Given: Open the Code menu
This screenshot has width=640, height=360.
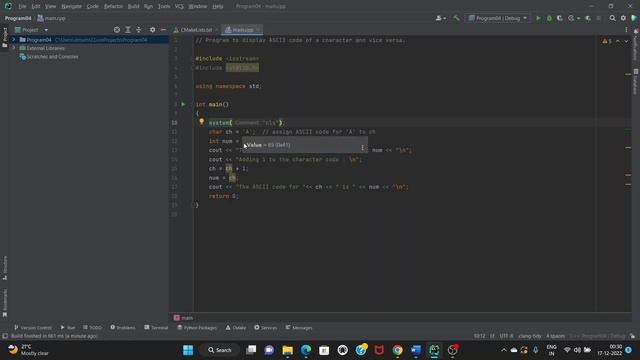Looking at the screenshot, I should (93, 7).
